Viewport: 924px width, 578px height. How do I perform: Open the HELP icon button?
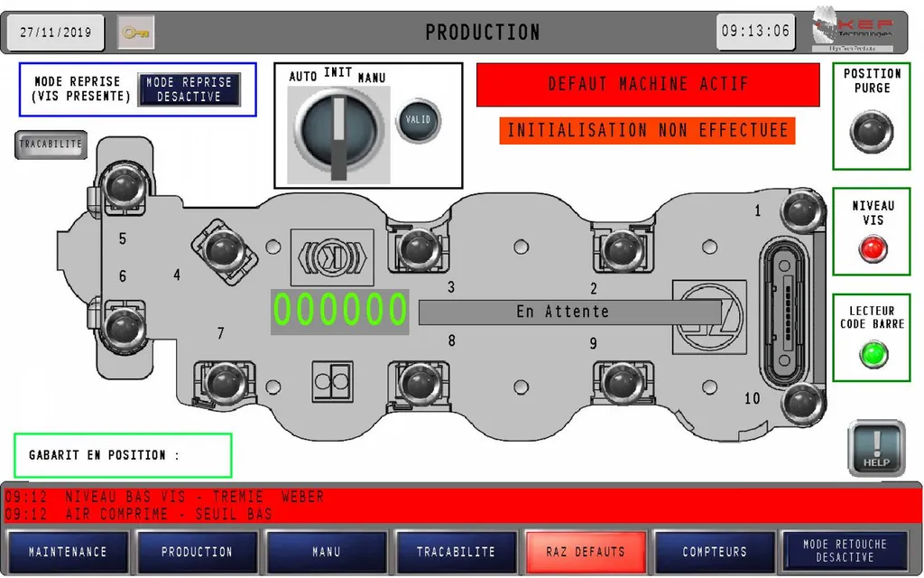[x=875, y=448]
